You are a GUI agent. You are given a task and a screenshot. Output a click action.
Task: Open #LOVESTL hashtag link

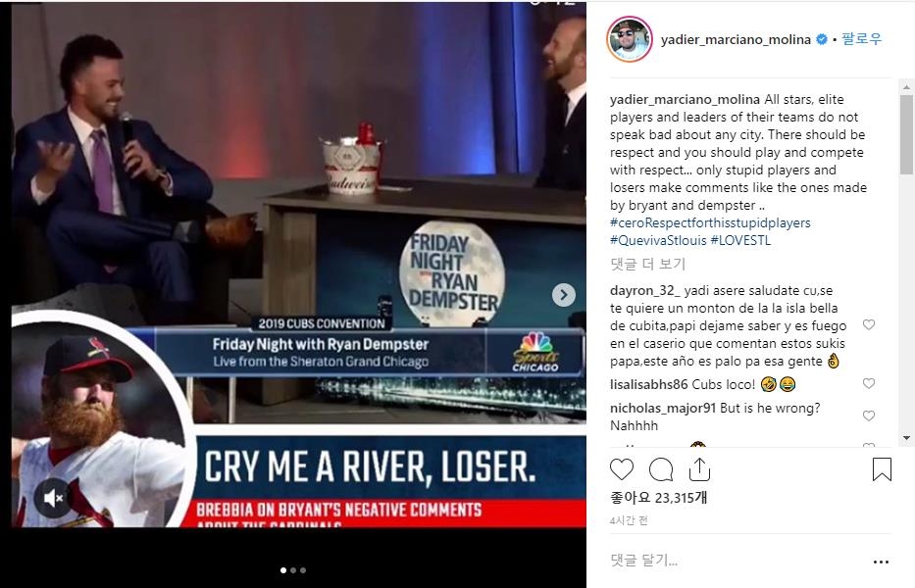pyautogui.click(x=740, y=240)
